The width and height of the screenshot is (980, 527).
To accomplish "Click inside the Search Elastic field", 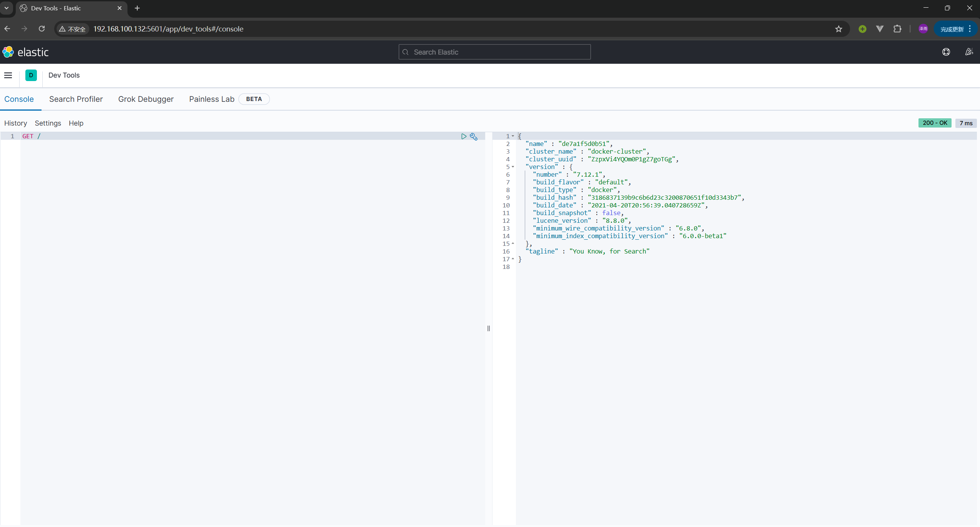I will click(494, 51).
